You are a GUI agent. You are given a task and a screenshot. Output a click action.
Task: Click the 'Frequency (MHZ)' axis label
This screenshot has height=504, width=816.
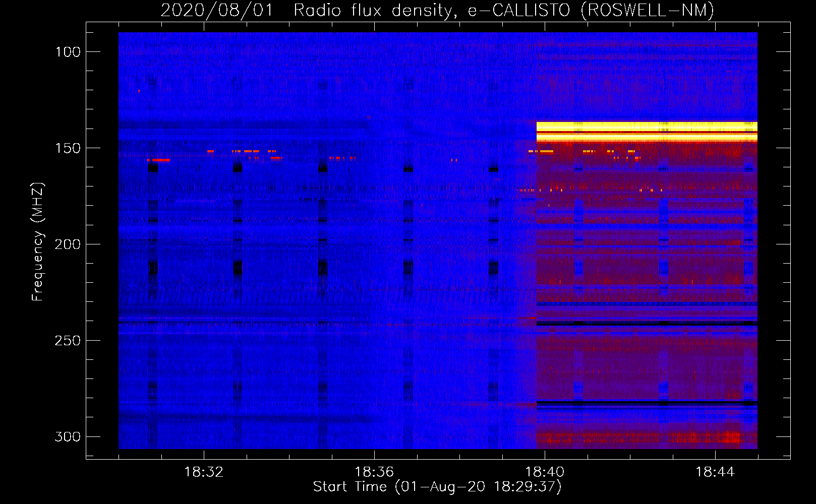click(38, 241)
